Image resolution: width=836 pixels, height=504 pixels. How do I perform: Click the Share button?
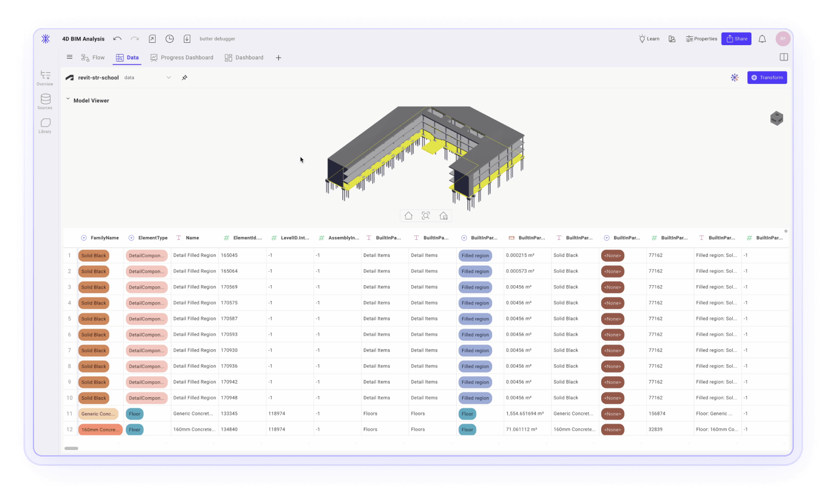[x=736, y=38]
